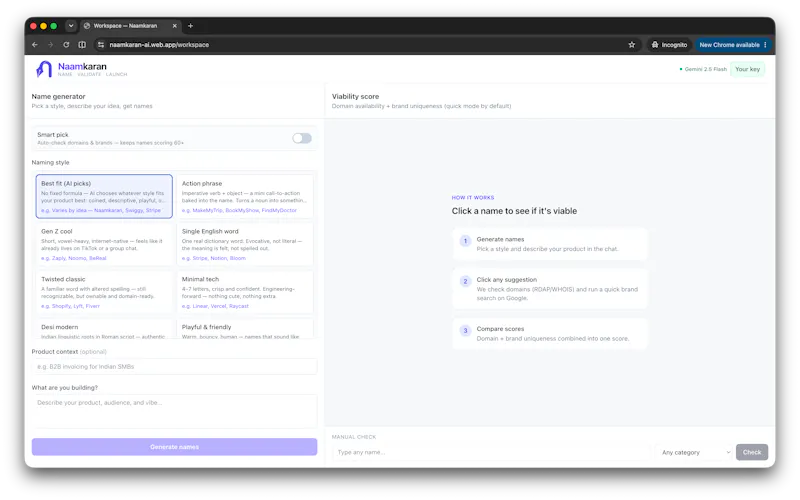Screen dimensions: 800x500
Task: Open the side panel icon in toolbar
Action: 82,45
